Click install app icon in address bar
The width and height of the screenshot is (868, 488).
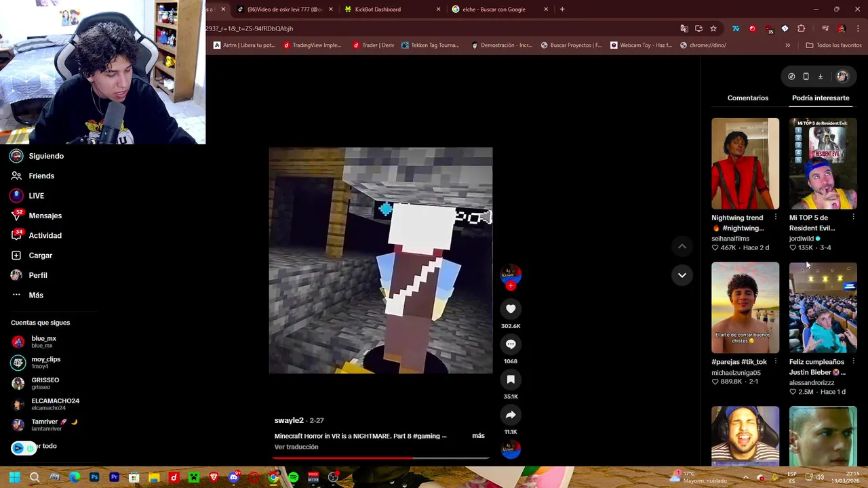point(698,28)
